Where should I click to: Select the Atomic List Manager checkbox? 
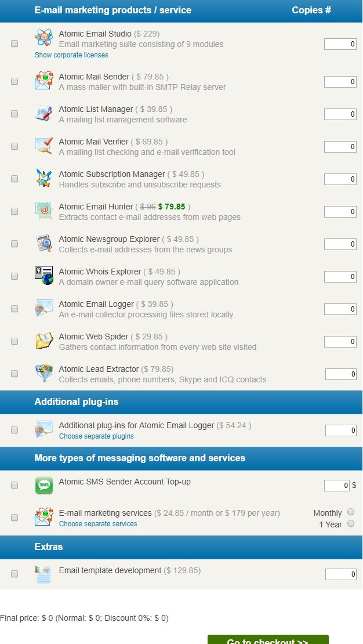[14, 114]
